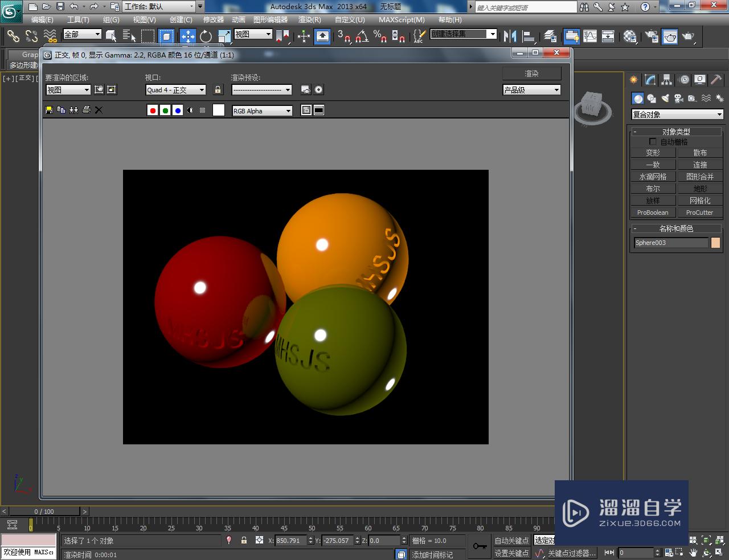The width and height of the screenshot is (729, 560).
Task: Open 创建(C) menu
Action: point(181,19)
